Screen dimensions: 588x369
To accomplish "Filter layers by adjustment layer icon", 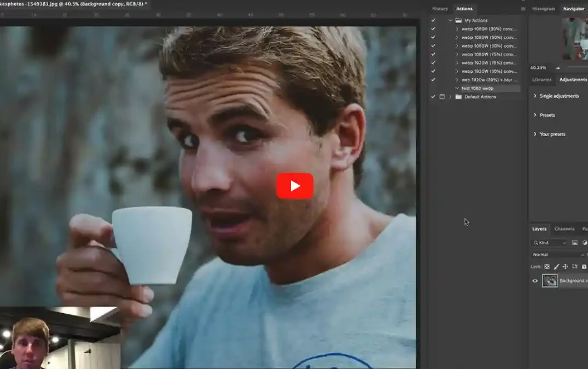I will pos(585,243).
